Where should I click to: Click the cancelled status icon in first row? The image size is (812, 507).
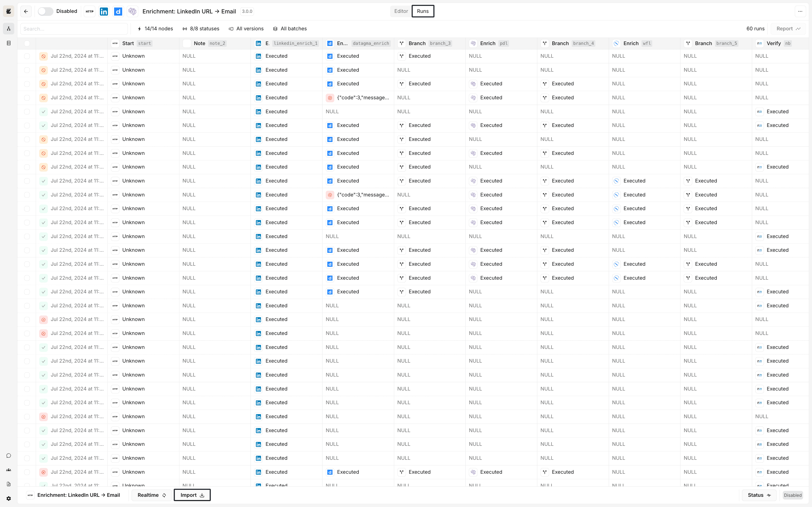click(x=43, y=56)
